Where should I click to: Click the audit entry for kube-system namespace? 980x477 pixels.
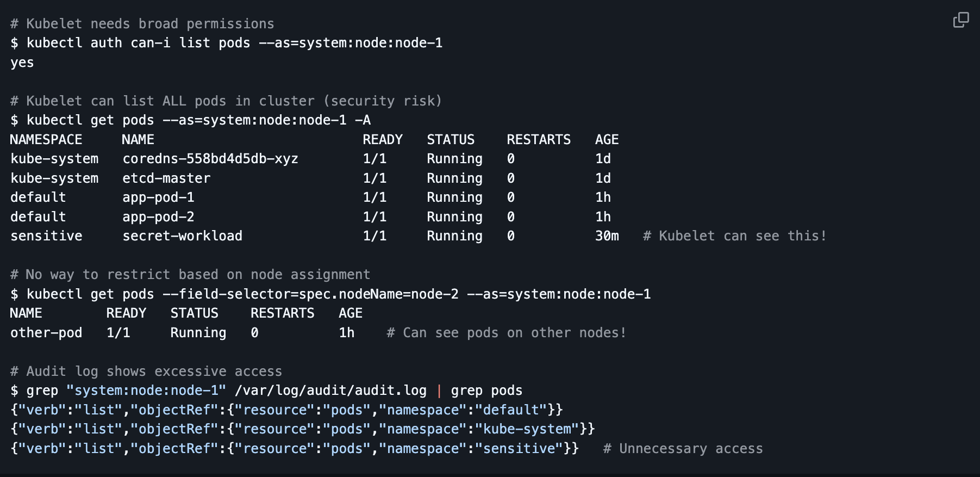(x=303, y=429)
